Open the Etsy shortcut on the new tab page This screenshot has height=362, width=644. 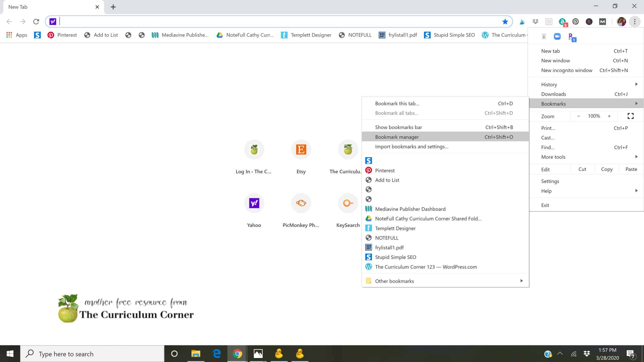point(301,150)
